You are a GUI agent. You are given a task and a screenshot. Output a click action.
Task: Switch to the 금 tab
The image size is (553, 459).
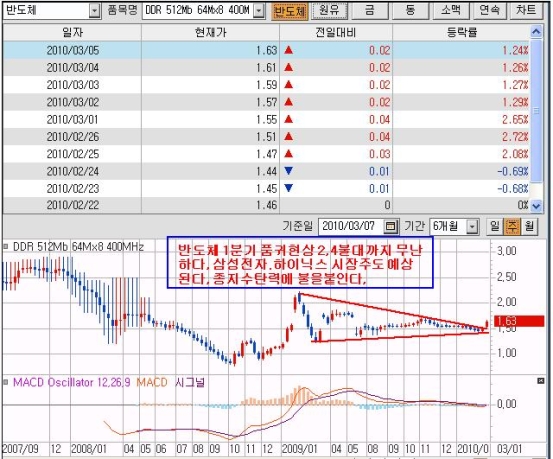click(370, 11)
